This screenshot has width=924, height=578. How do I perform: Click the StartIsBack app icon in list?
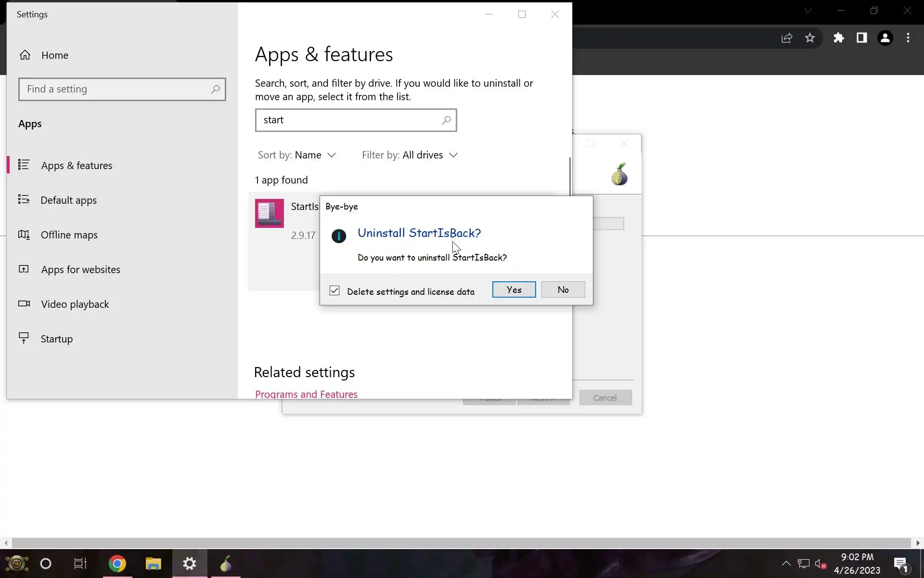coord(269,213)
